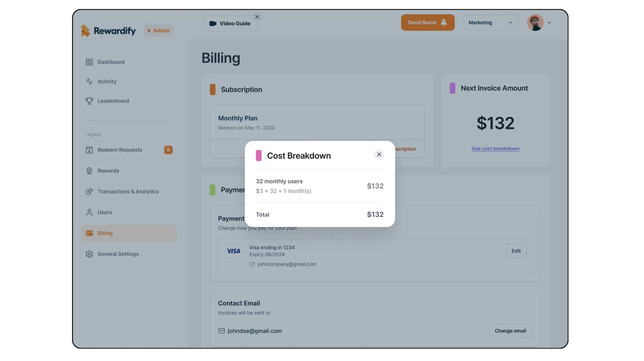Open Leaderboard via trophy icon
The image size is (644, 361).
pyautogui.click(x=89, y=101)
